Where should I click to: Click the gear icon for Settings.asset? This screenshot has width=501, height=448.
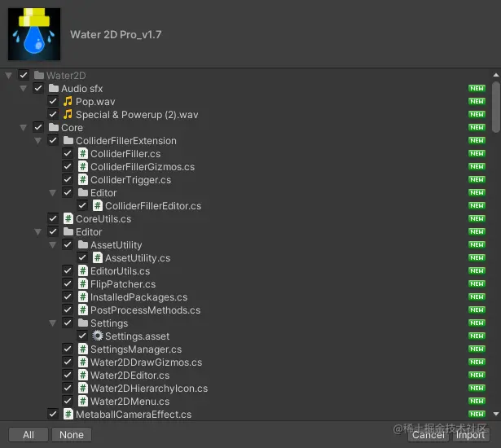coord(98,336)
